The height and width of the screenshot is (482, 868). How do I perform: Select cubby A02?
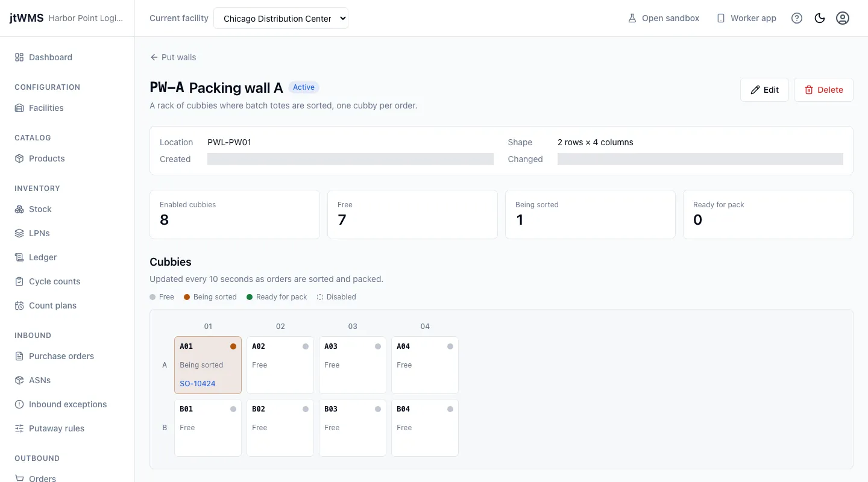click(x=280, y=365)
